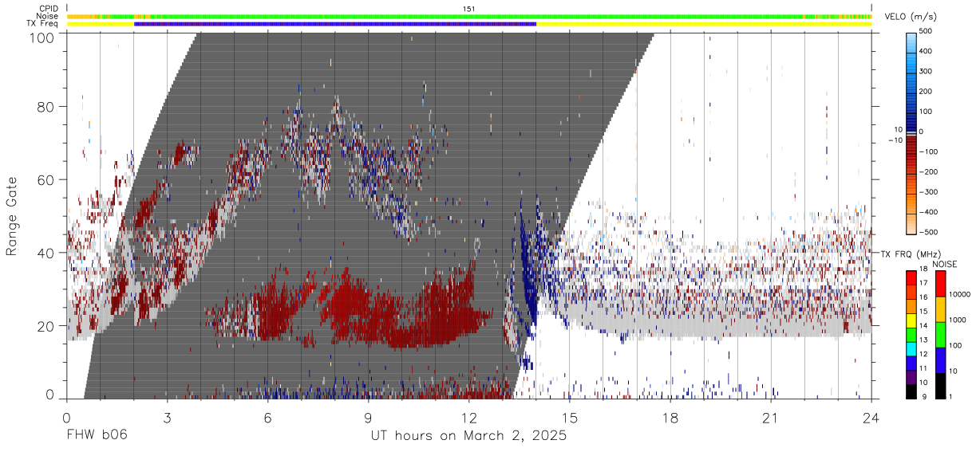Click the 80 tick on the Range Gate axis
This screenshot has height=452, width=980.
tap(45, 106)
